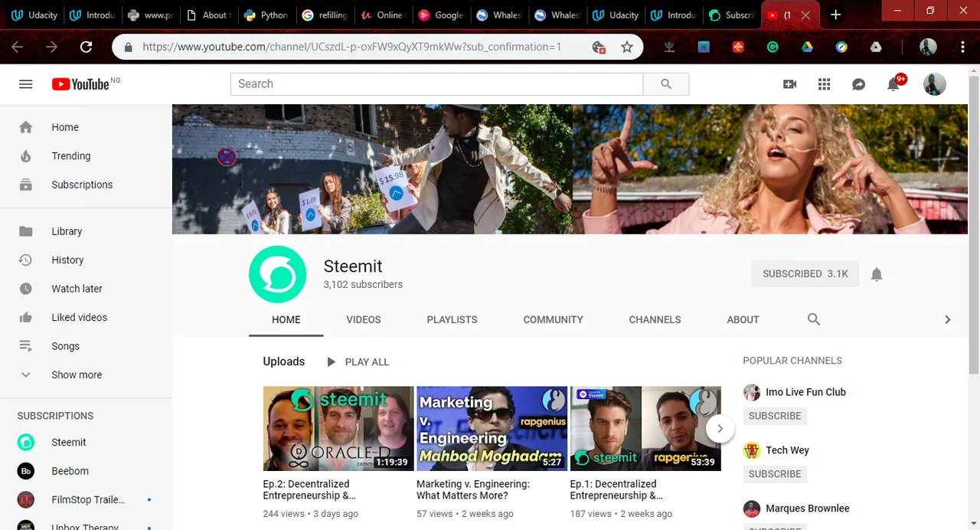Switch to the COMMUNITY channel tab

point(553,319)
